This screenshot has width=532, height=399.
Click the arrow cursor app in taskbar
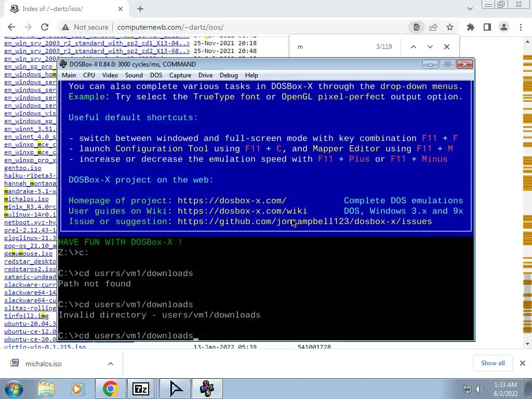pyautogui.click(x=176, y=389)
